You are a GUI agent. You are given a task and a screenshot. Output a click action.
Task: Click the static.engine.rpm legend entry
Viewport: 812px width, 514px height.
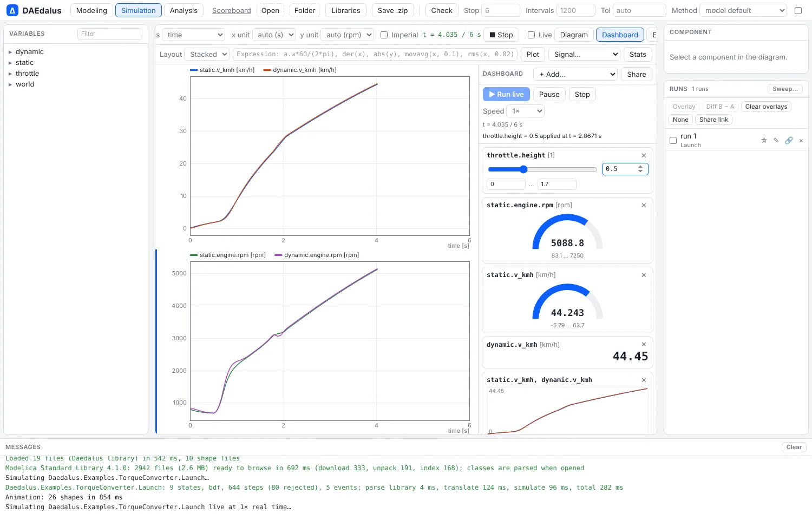pos(228,255)
